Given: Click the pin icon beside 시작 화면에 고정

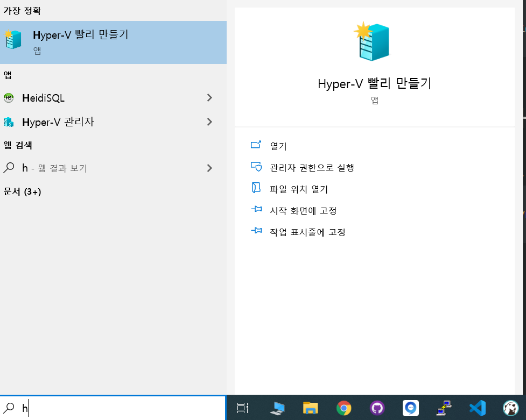Looking at the screenshot, I should (256, 209).
